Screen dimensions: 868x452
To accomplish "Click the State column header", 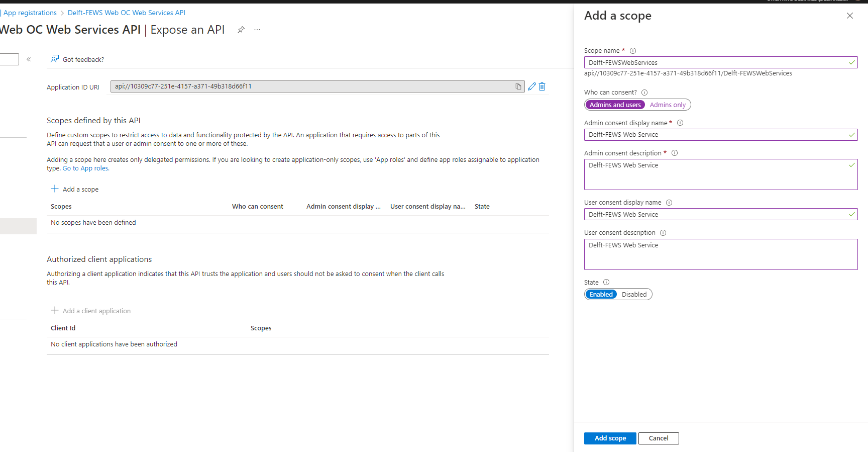I will coord(482,207).
